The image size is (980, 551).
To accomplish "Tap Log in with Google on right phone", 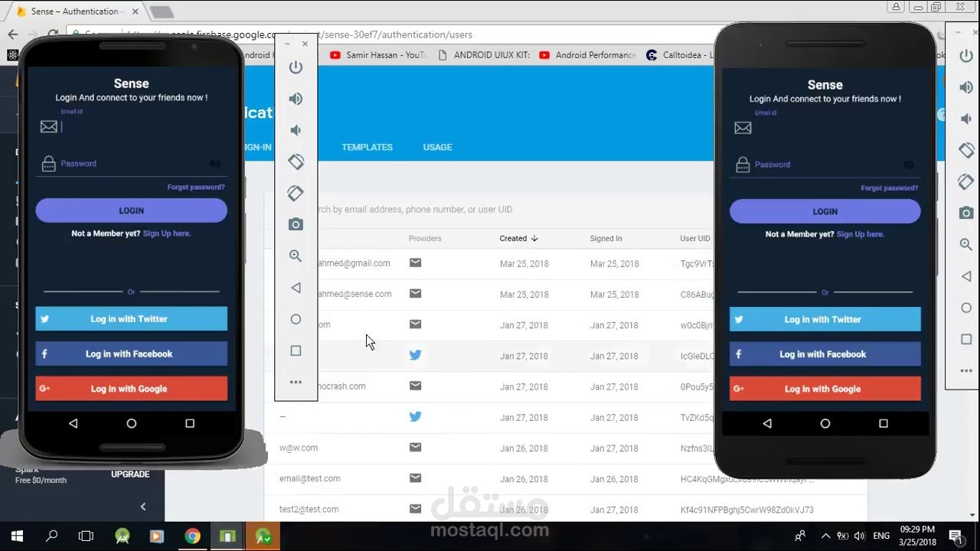I will [x=825, y=389].
